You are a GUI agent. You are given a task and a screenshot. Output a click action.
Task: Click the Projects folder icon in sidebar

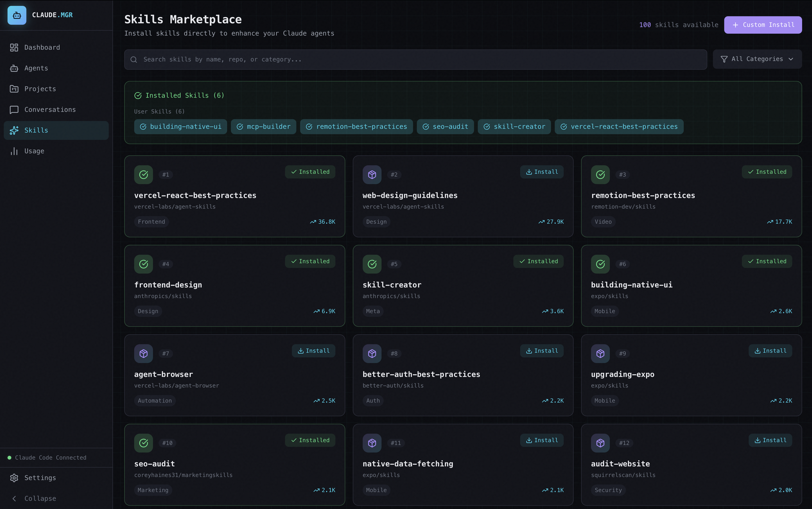(14, 89)
